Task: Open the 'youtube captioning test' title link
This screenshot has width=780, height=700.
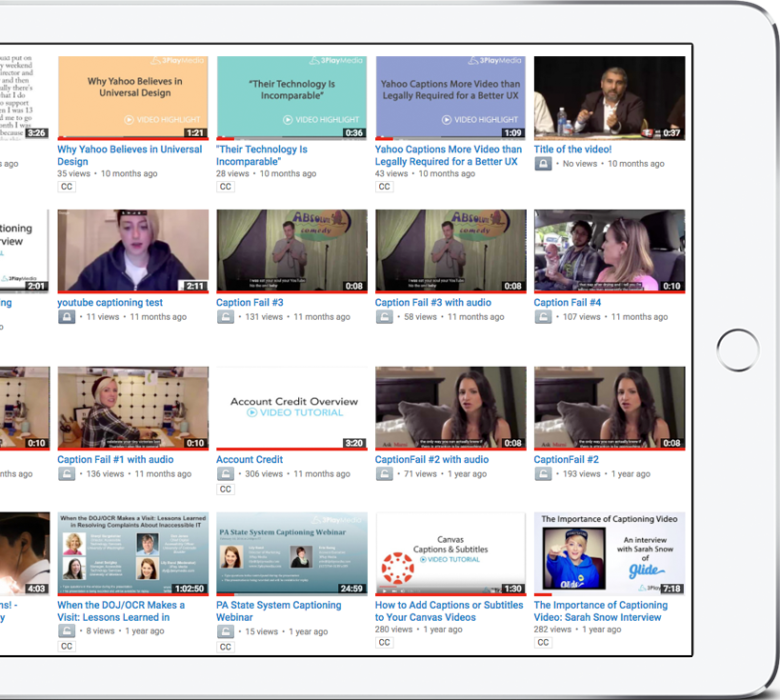Action: click(x=110, y=302)
